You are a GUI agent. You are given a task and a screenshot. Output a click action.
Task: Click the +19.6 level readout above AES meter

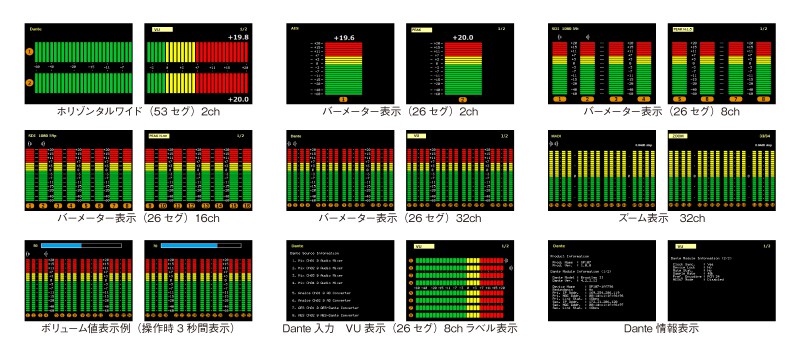click(343, 38)
